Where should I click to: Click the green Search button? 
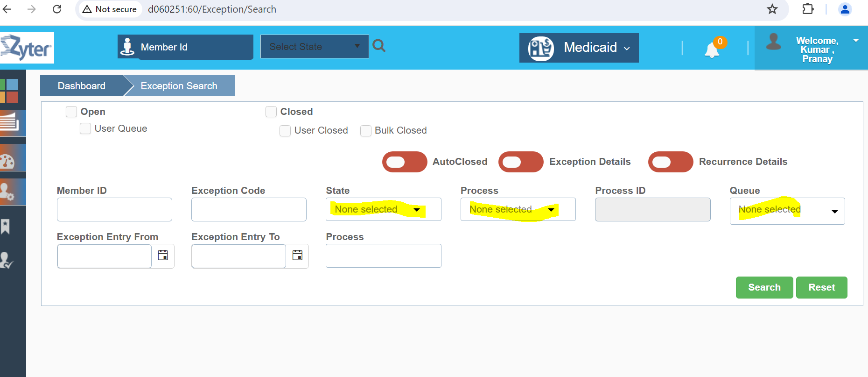(764, 287)
